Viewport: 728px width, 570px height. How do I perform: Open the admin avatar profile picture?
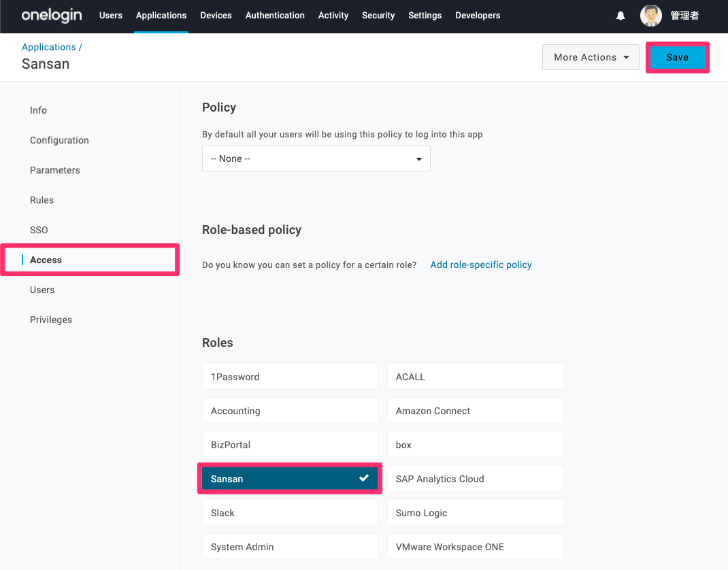(x=651, y=16)
